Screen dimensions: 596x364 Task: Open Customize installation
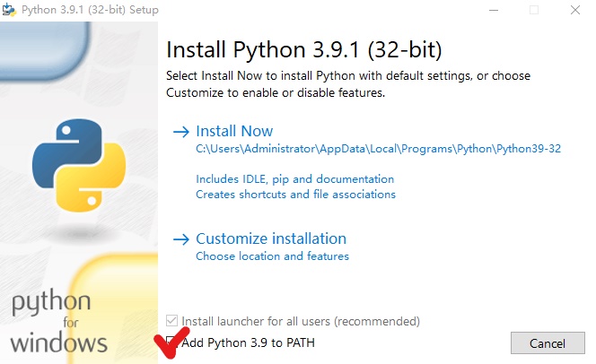(x=271, y=238)
